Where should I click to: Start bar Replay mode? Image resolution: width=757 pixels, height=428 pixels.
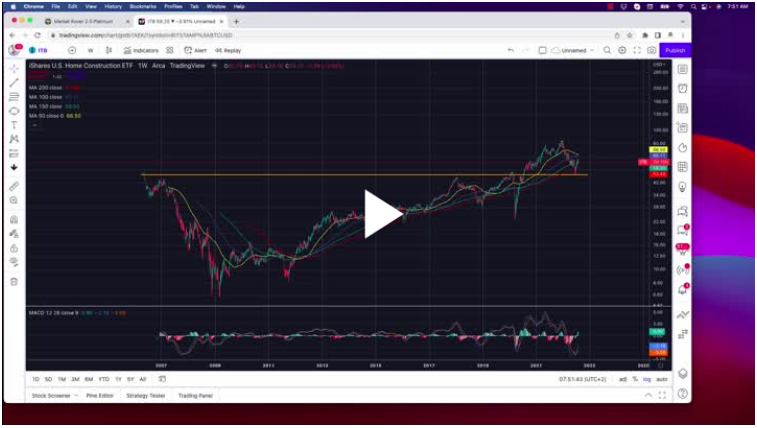[228, 50]
